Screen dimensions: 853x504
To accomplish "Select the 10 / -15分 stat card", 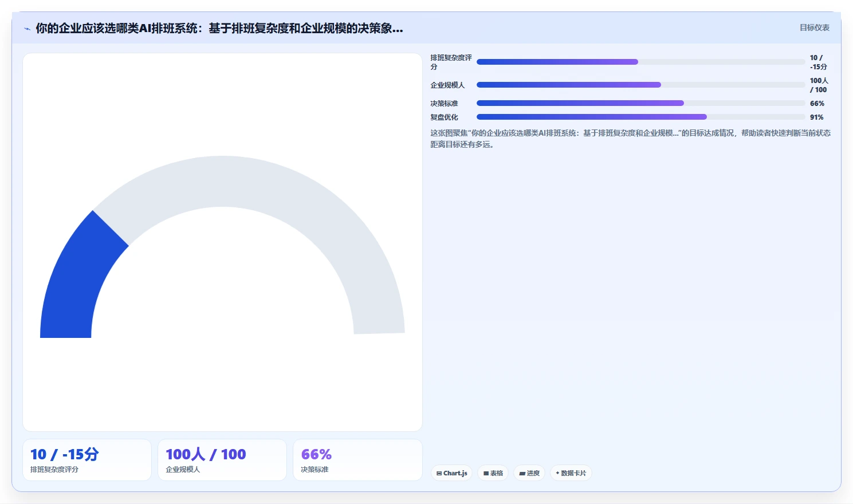I will pos(87,460).
